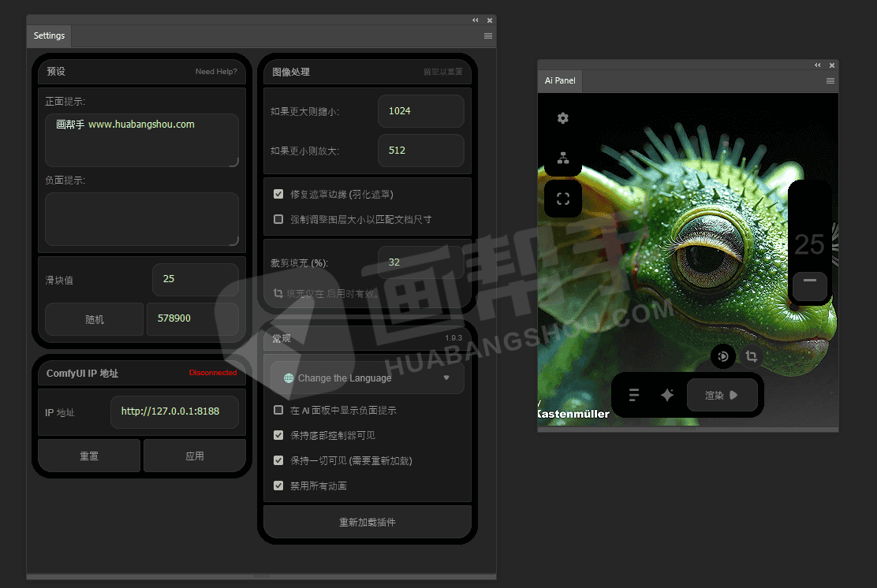Click the crop icon near render bar
This screenshot has height=588, width=877.
pyautogui.click(x=751, y=356)
